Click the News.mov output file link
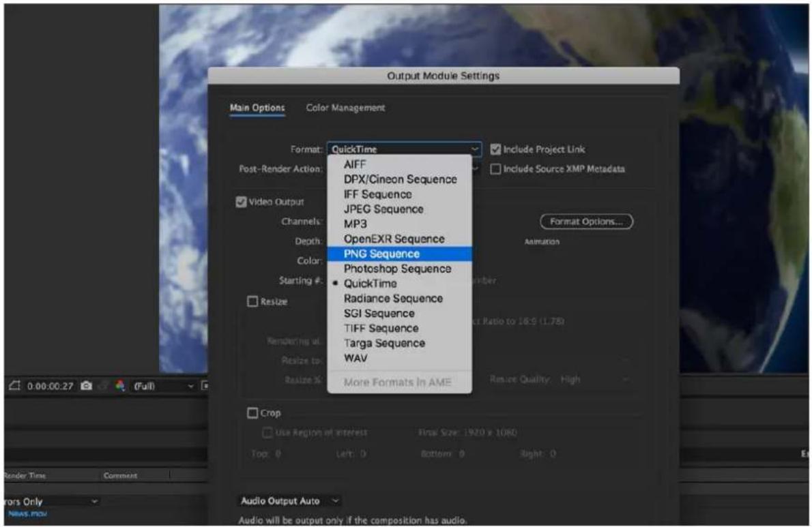Viewport: 812px width, 527px height. (27, 513)
